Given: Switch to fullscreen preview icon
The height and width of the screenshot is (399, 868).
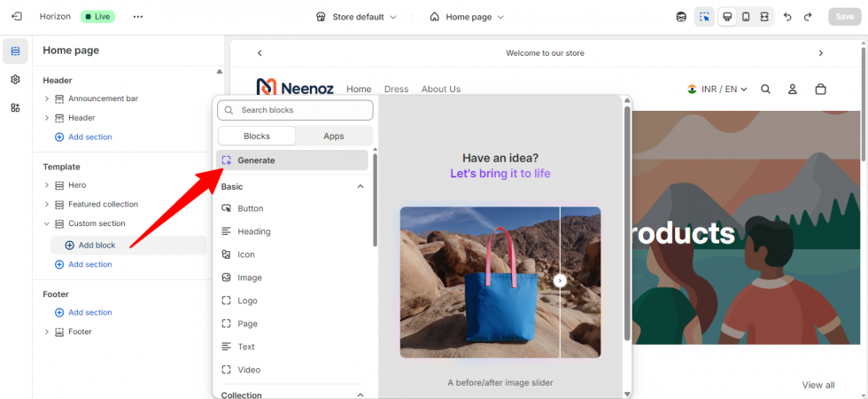Looking at the screenshot, I should click(x=763, y=17).
